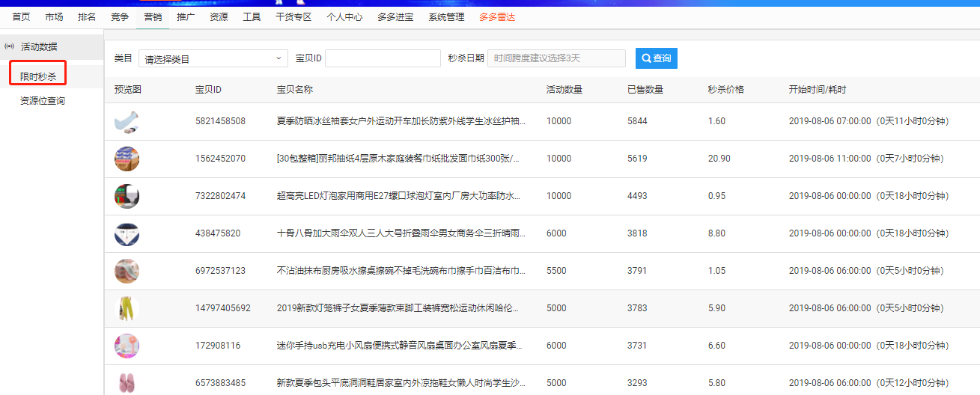Open the 营销 menu tab
Image resolution: width=980 pixels, height=395 pixels.
click(153, 16)
